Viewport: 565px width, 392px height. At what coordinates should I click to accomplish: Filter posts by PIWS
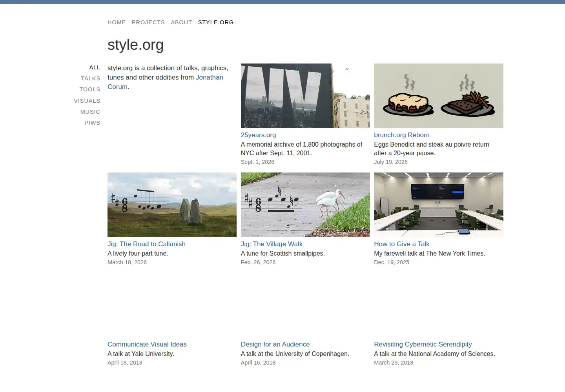(x=92, y=123)
